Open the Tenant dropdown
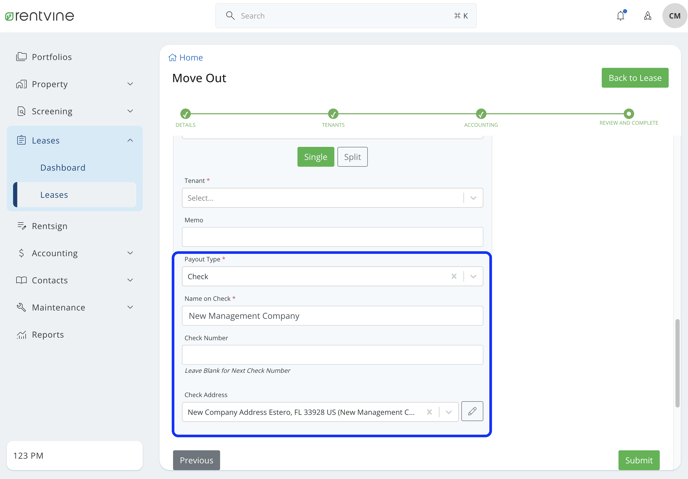Viewport: 688px width, 479px height. coord(333,198)
